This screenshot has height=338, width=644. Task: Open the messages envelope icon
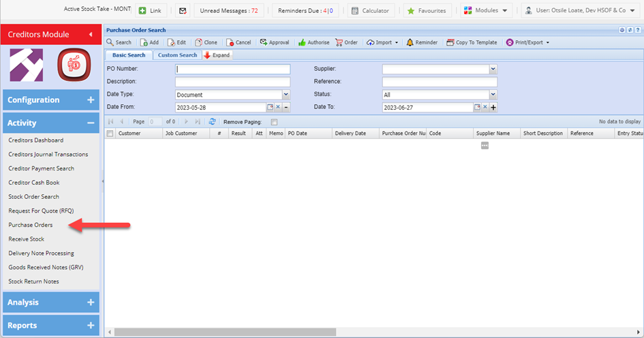pos(183,11)
